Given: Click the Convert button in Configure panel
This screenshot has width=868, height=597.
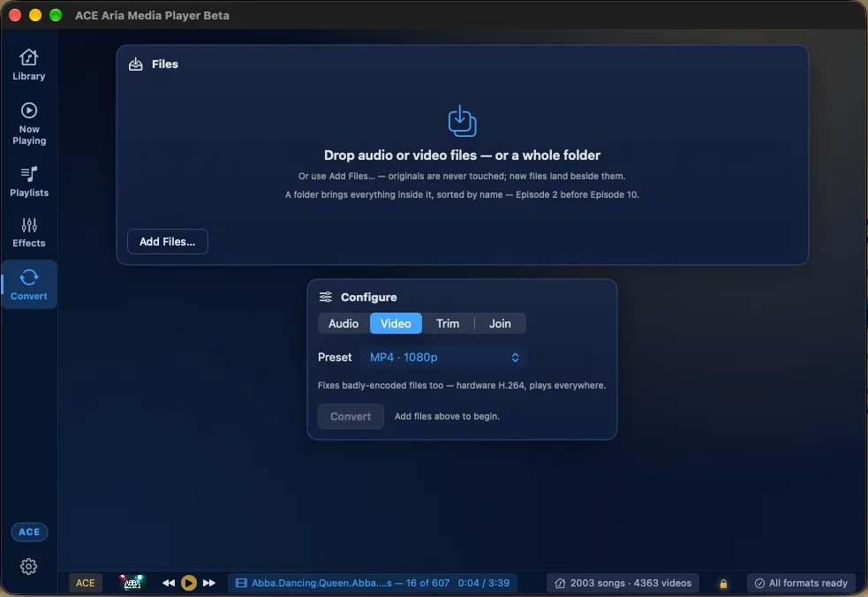Looking at the screenshot, I should click(351, 417).
